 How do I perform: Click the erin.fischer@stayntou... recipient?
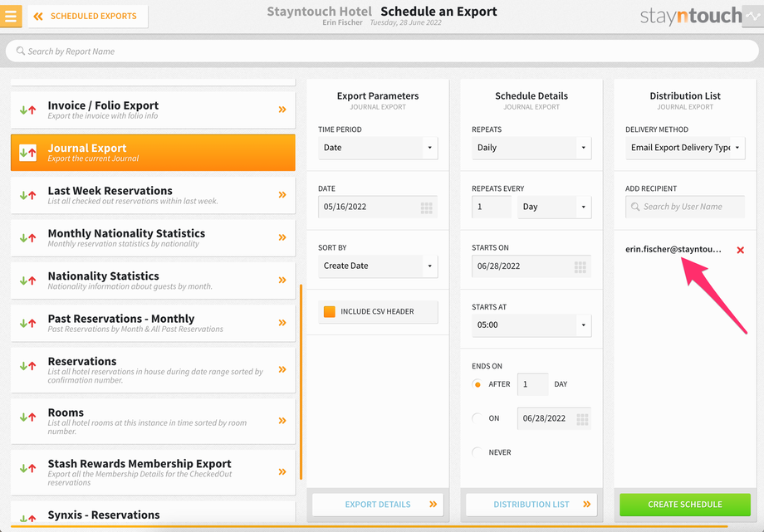pos(673,250)
